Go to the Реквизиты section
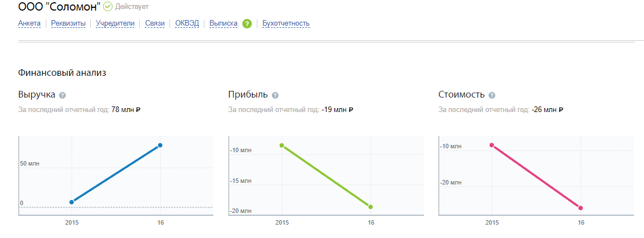The image size is (644, 238). point(68,23)
